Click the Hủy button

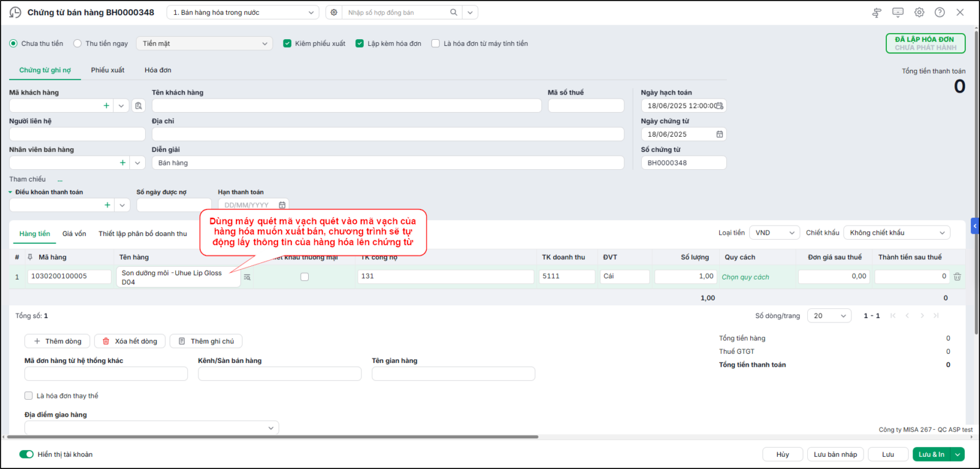(x=783, y=454)
